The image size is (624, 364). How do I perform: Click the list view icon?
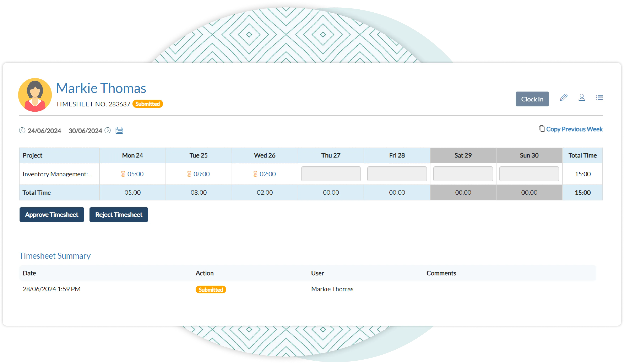tap(599, 98)
